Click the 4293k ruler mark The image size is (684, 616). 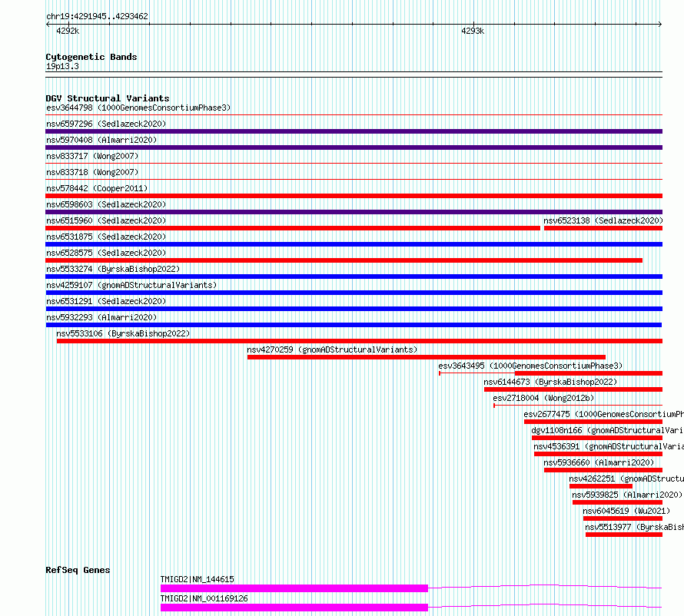(x=473, y=31)
